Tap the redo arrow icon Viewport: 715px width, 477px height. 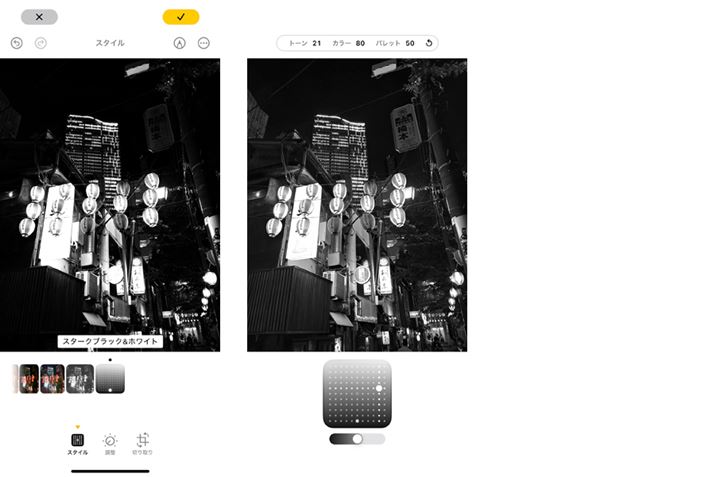coord(41,43)
